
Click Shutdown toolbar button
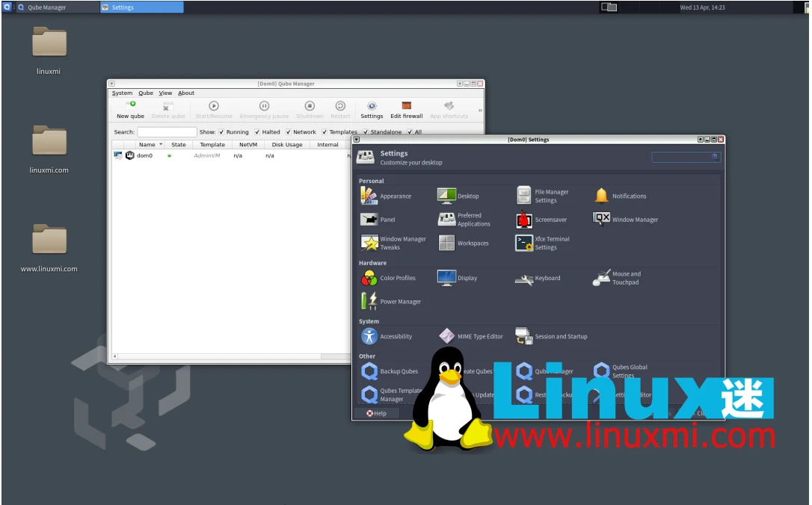[x=310, y=111]
